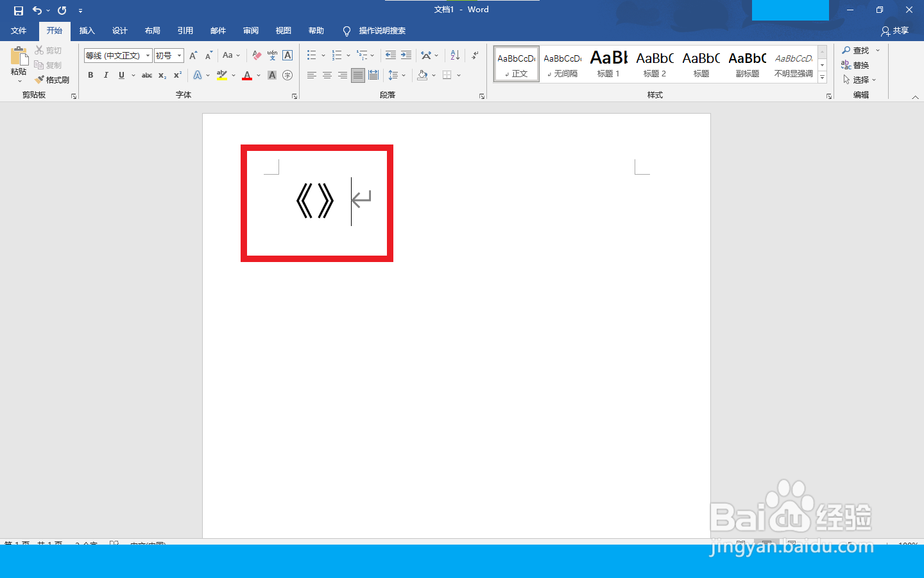
Task: Align text left
Action: click(x=311, y=75)
